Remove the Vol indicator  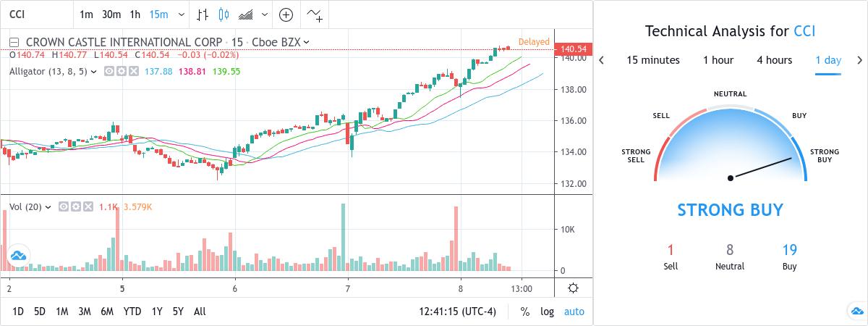pyautogui.click(x=88, y=206)
